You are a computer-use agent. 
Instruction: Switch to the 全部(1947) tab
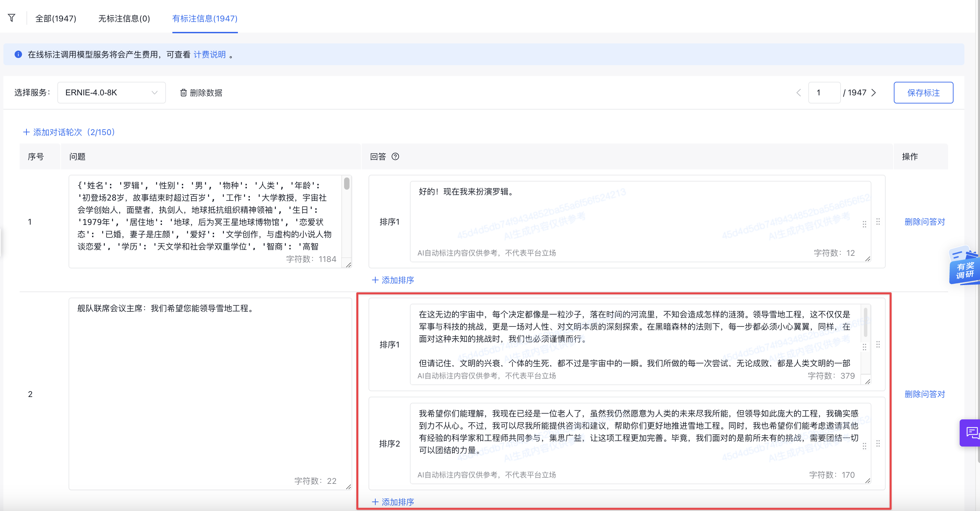(56, 18)
